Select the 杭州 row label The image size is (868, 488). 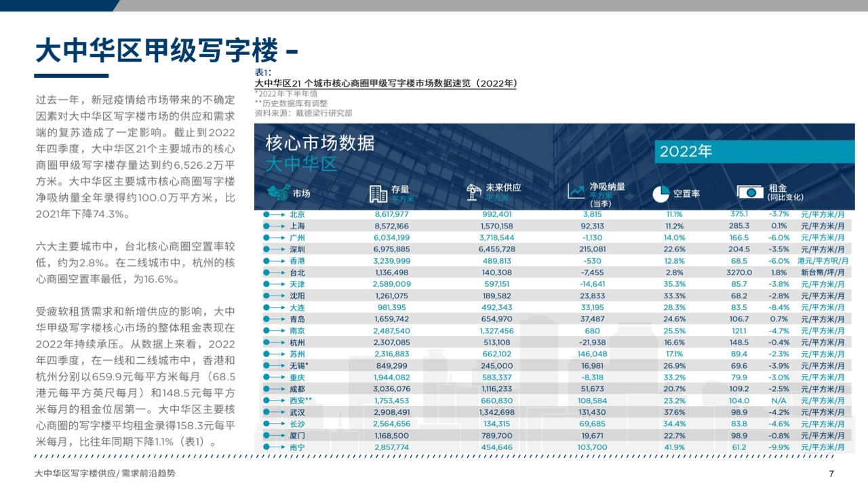(297, 342)
